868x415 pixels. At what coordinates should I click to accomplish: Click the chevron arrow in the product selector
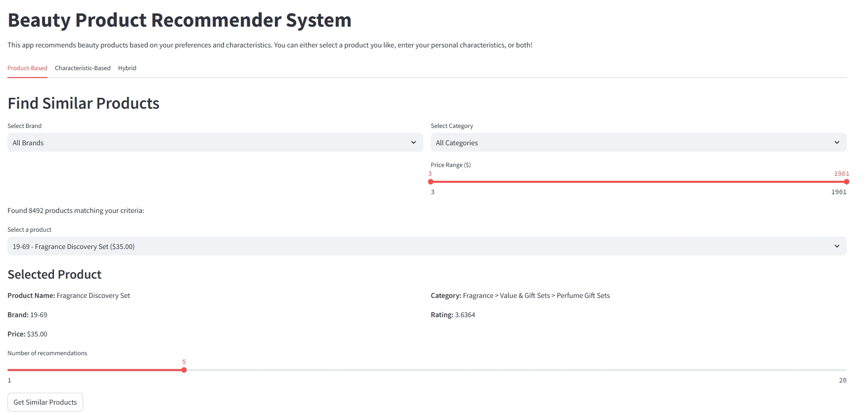point(837,247)
